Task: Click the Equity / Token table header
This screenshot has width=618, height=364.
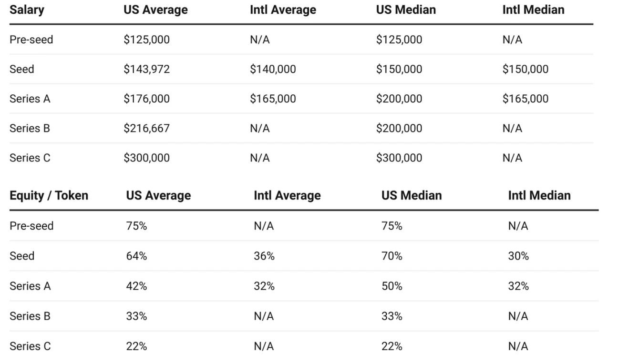Action: (x=49, y=195)
